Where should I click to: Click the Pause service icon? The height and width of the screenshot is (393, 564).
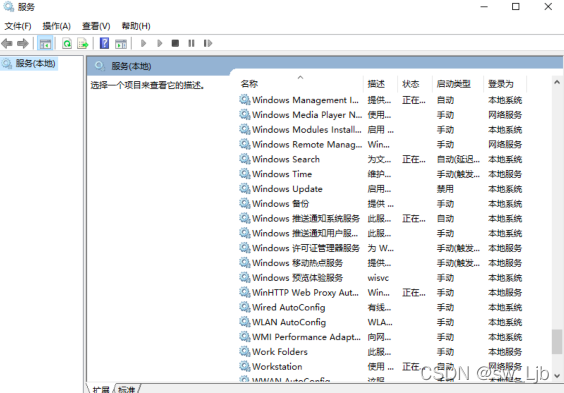(191, 44)
